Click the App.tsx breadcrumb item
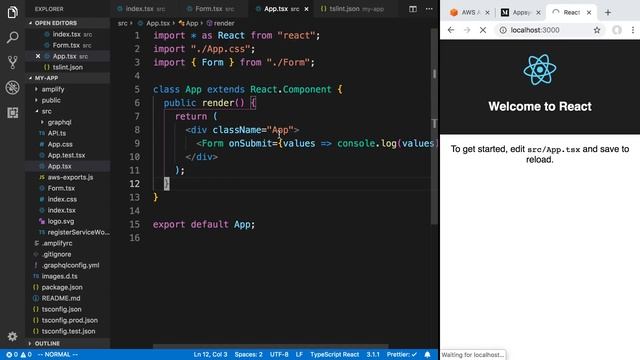This screenshot has width=640, height=360. point(154,23)
